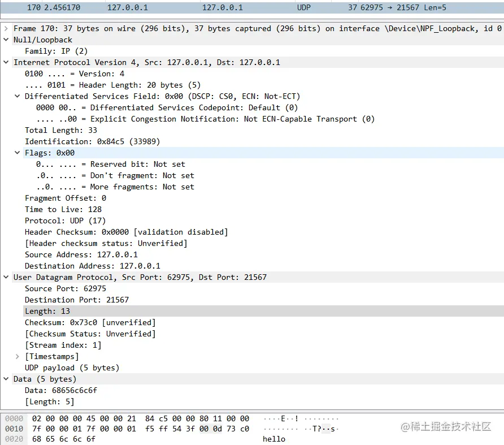Click hex bytes '68 65 6c 6c 6f'
The width and height of the screenshot is (504, 445).
point(64,439)
